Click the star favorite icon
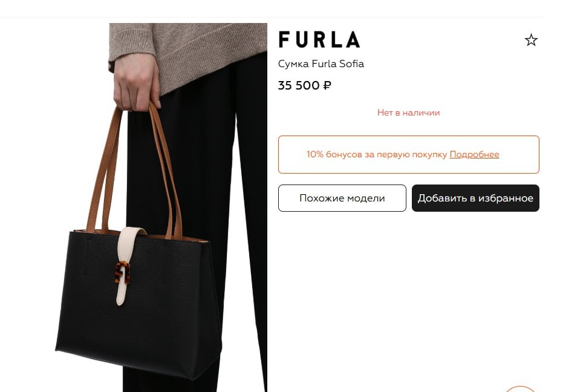 pos(531,40)
